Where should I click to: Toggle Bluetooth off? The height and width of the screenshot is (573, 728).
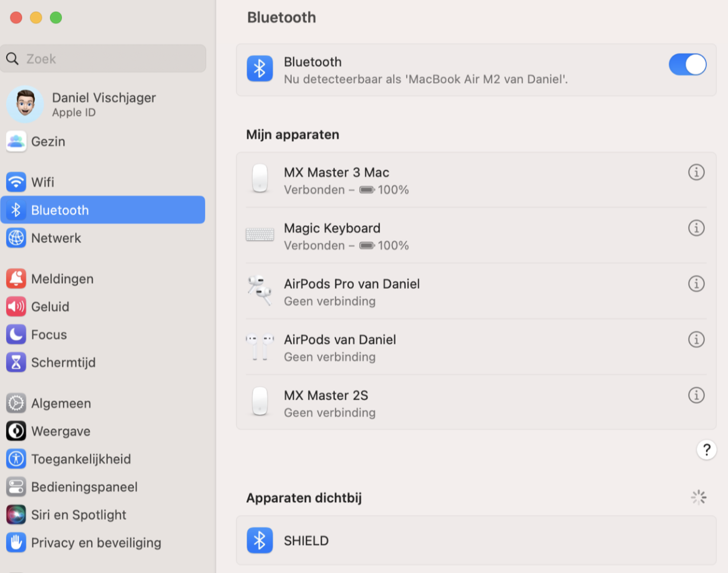click(687, 64)
